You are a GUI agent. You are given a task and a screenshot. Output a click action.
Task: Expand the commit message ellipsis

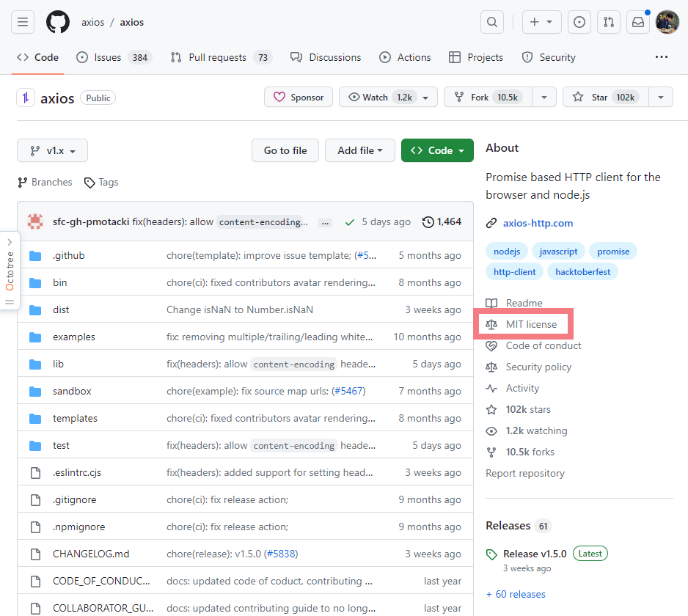click(x=325, y=222)
